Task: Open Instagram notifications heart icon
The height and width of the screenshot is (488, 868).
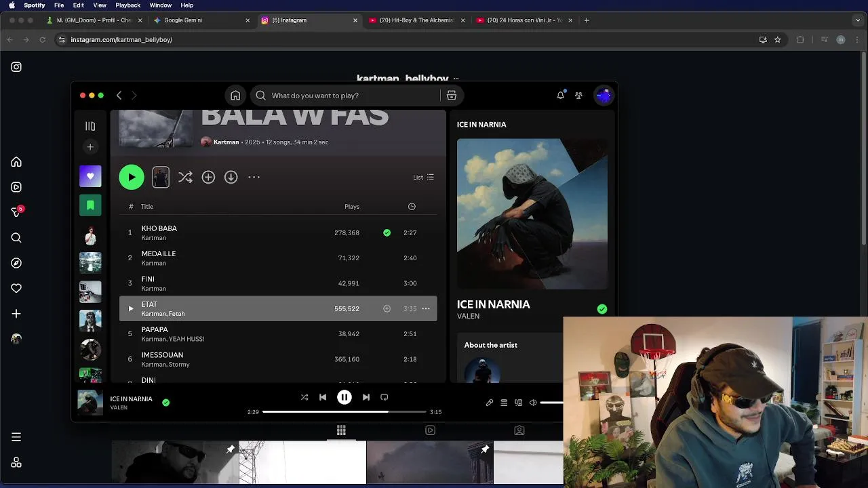Action: (x=16, y=288)
